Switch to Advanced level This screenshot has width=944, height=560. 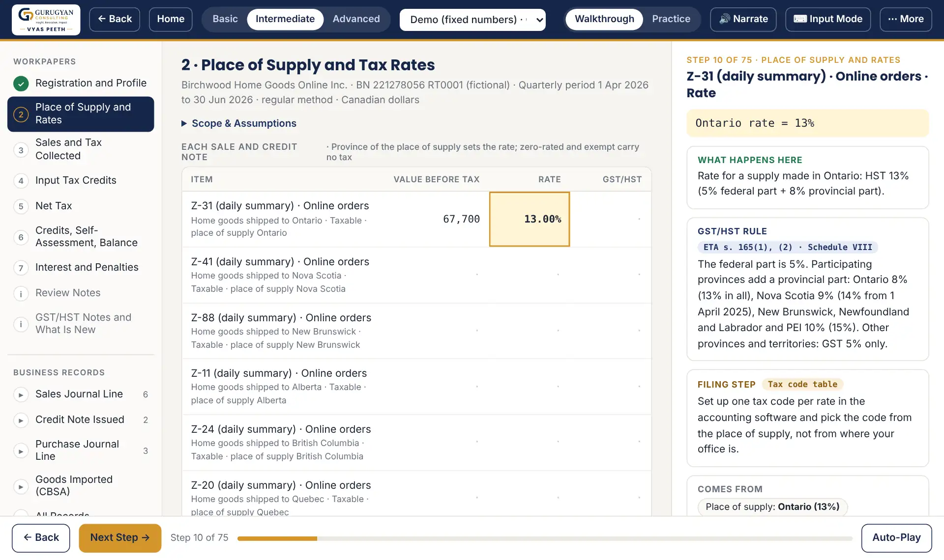[x=356, y=19]
